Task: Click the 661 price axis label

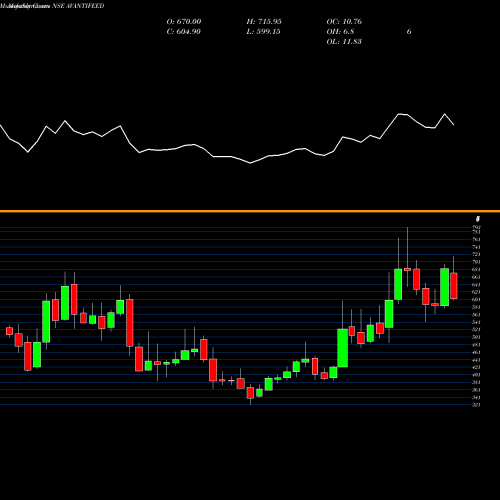Action: point(476,277)
